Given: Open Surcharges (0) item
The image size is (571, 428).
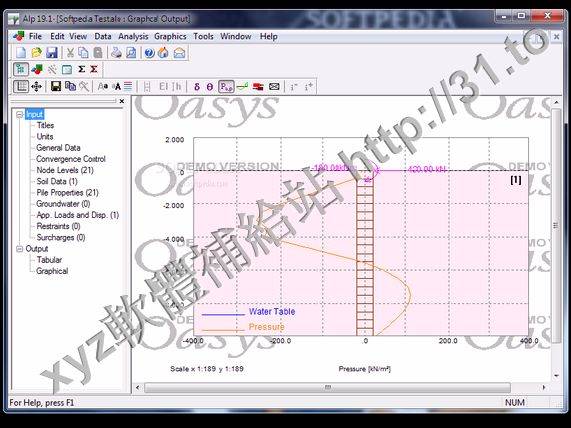Looking at the screenshot, I should [x=61, y=237].
